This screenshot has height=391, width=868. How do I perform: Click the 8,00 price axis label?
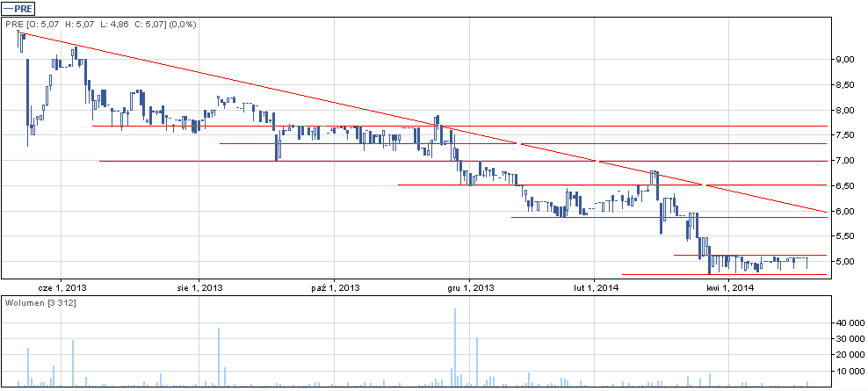[845, 110]
